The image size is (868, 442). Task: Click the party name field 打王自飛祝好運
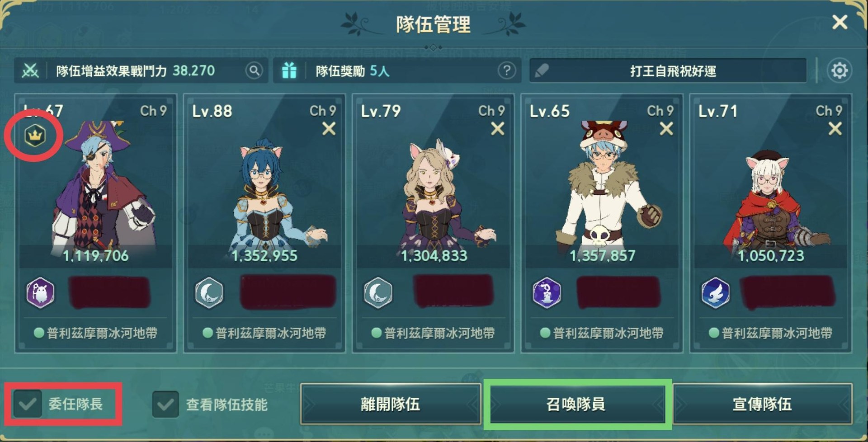click(x=668, y=71)
